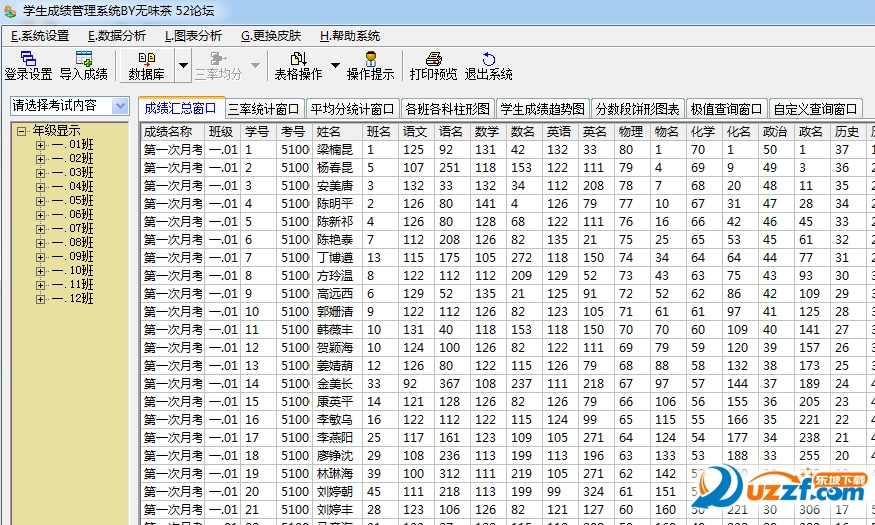
Task: Open the arrow next to 表格操作
Action: pos(335,66)
